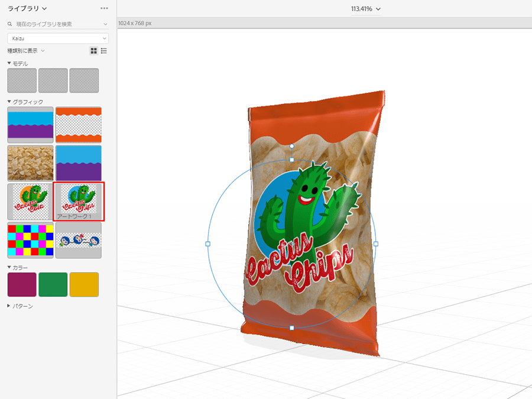Viewport: 532px width, 399px height.
Task: Switch to list view icon
Action: (104, 51)
